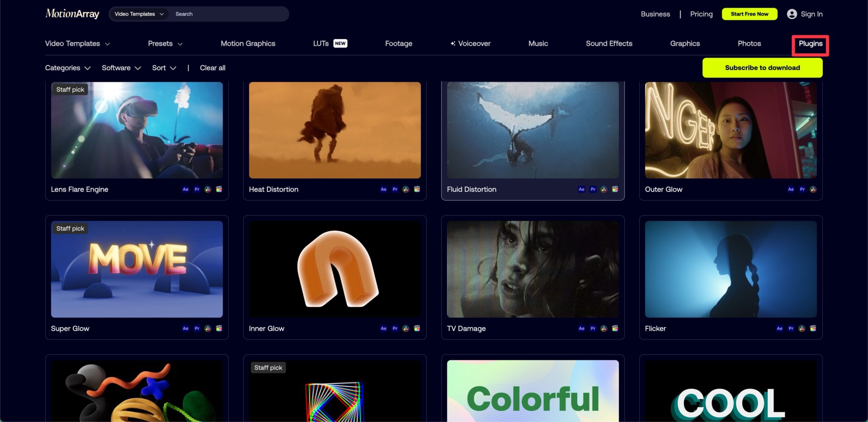Open the Fluid Distortion whale thumbnail
The image size is (868, 422).
(533, 130)
